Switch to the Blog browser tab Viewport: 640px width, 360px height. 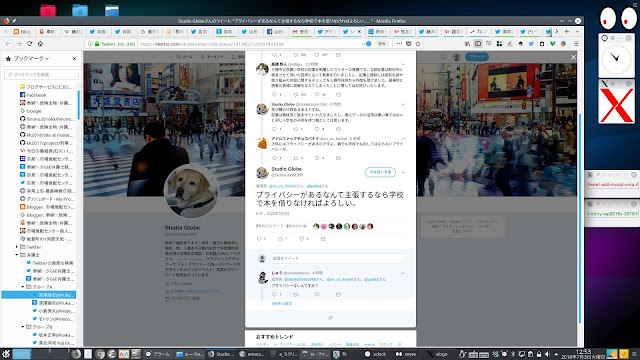point(22,31)
